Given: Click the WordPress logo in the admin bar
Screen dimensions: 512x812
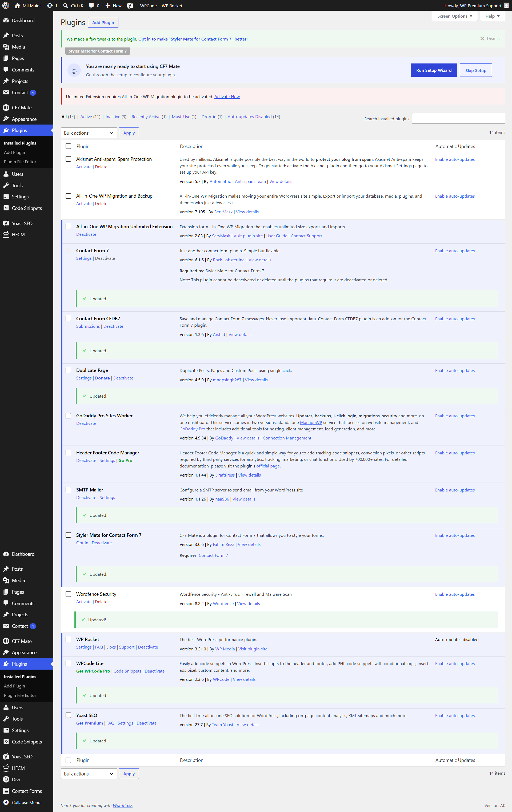Looking at the screenshot, I should click(x=6, y=5).
